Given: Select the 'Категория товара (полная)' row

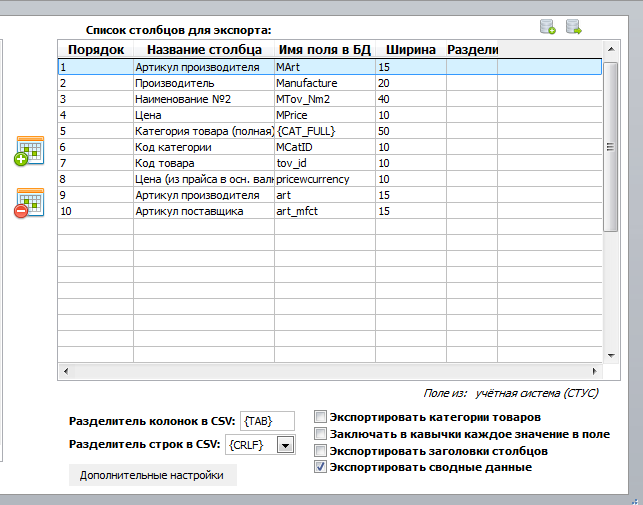Looking at the screenshot, I should 330,131.
